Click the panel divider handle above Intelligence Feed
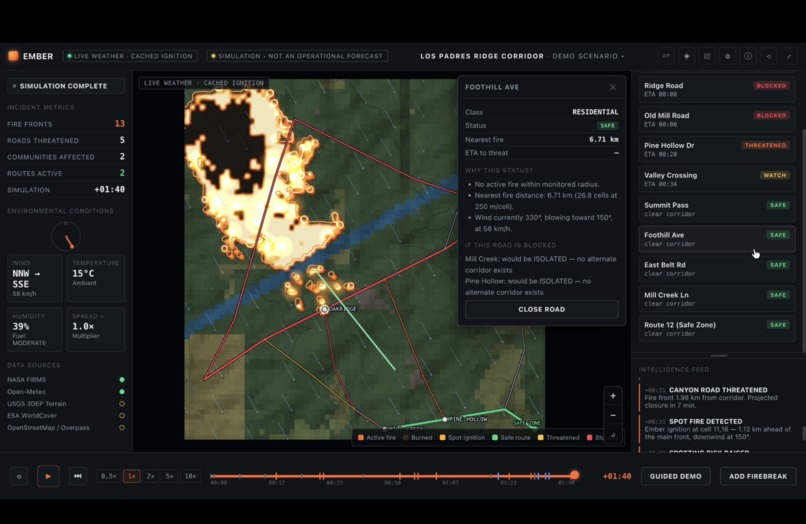This screenshot has height=524, width=806. 719,355
